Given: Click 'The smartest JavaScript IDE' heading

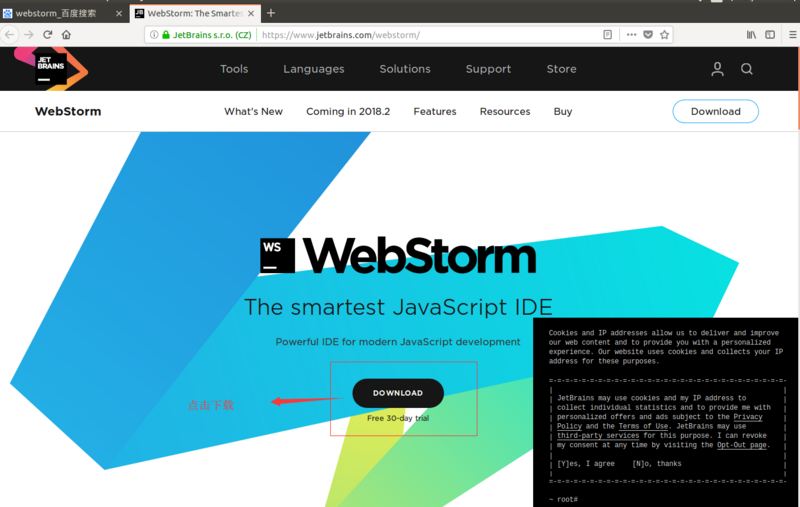Looking at the screenshot, I should pyautogui.click(x=398, y=307).
